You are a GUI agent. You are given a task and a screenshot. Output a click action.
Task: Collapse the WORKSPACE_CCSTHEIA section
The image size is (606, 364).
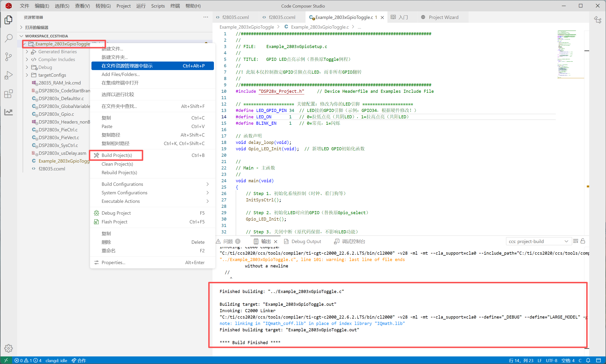click(22, 36)
